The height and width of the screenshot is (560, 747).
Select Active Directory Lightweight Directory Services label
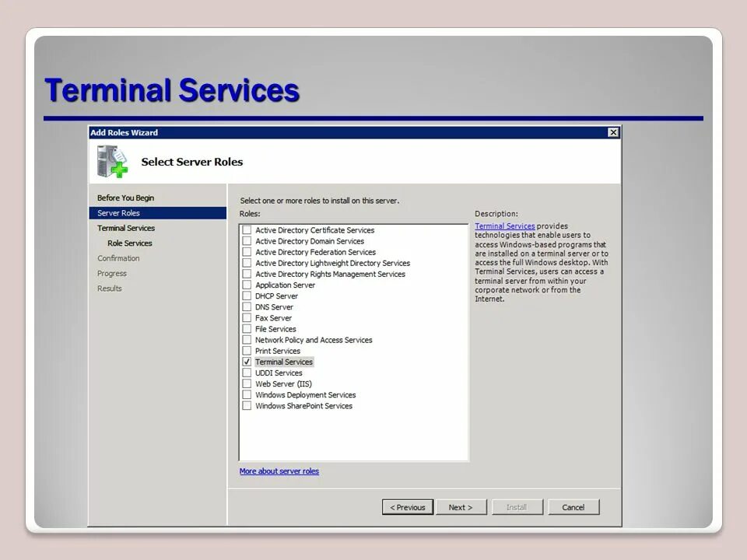point(332,263)
